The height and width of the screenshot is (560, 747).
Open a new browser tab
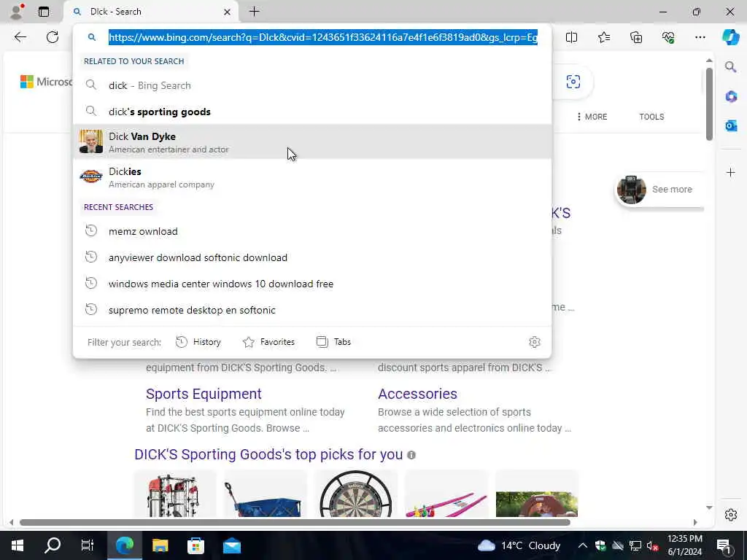[255, 12]
